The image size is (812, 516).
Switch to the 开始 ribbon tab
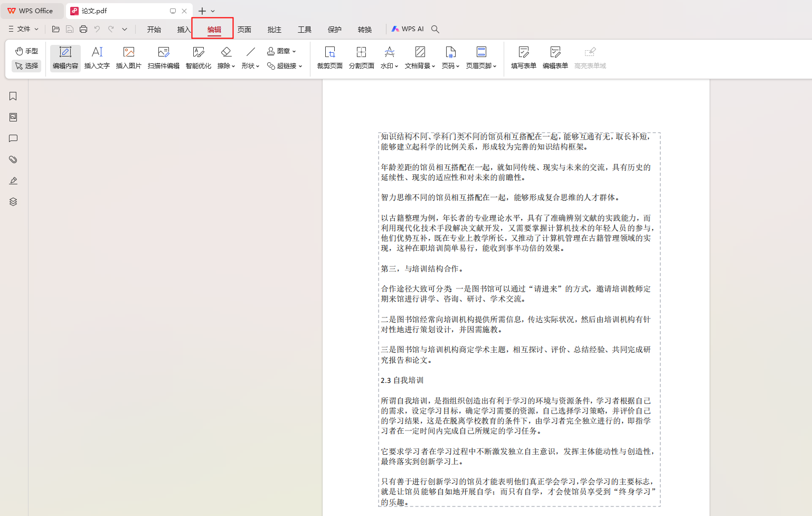coord(154,30)
